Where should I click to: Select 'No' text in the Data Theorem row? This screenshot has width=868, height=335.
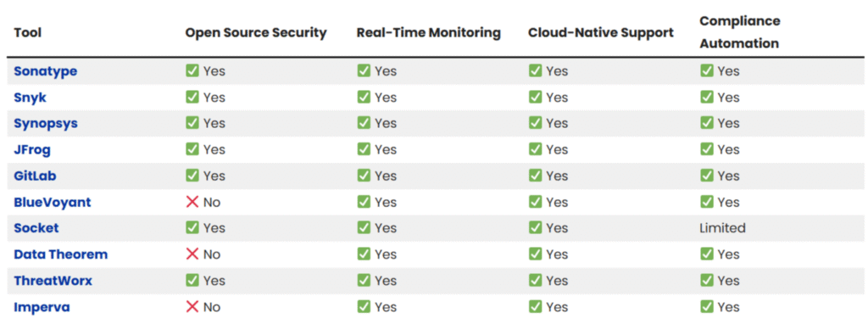(x=211, y=254)
